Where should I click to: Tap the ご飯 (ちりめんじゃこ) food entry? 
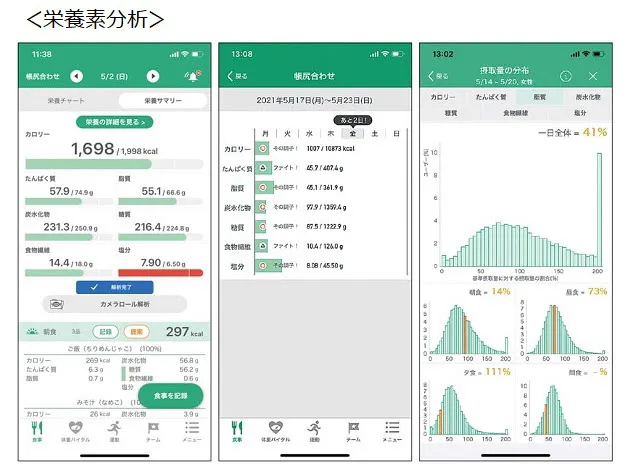click(x=115, y=348)
